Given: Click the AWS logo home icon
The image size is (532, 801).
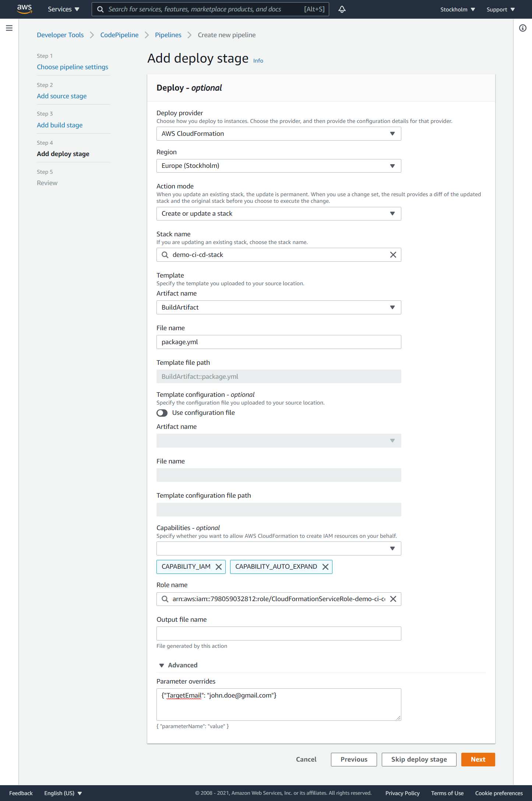Looking at the screenshot, I should [x=24, y=9].
